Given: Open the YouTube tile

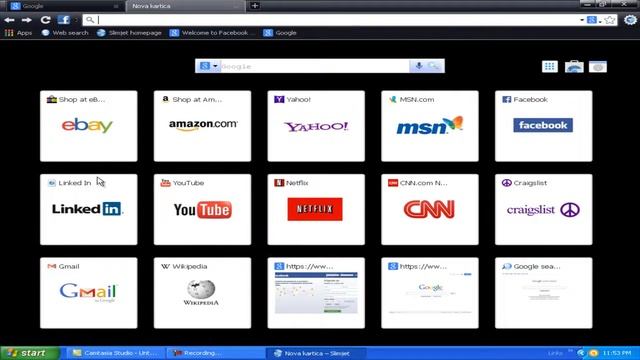Looking at the screenshot, I should pyautogui.click(x=202, y=209).
